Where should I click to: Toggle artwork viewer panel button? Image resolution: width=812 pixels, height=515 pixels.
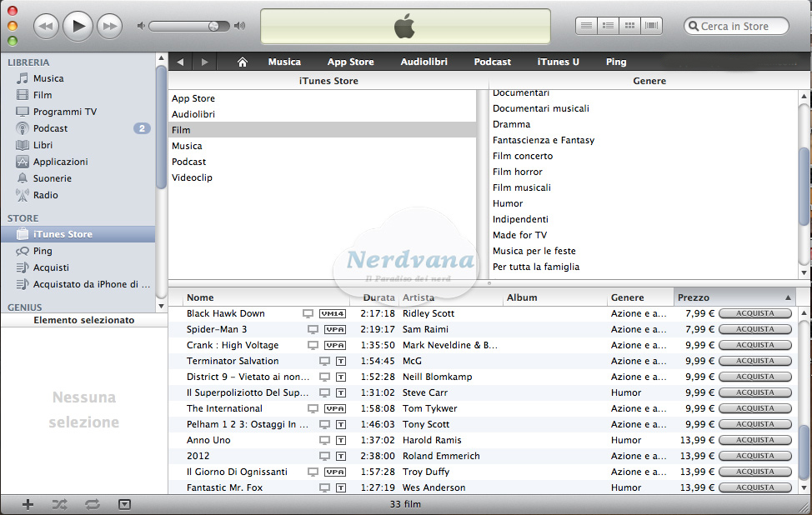point(124,505)
